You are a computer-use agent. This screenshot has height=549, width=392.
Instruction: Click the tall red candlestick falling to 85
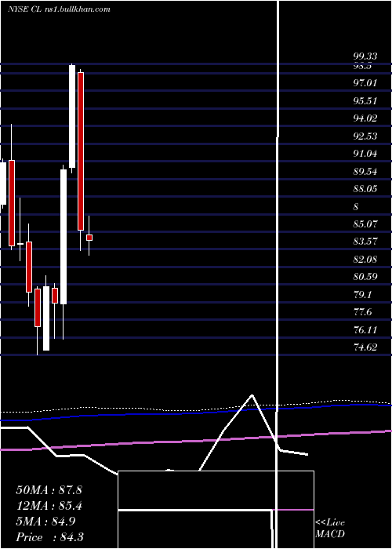click(x=81, y=151)
